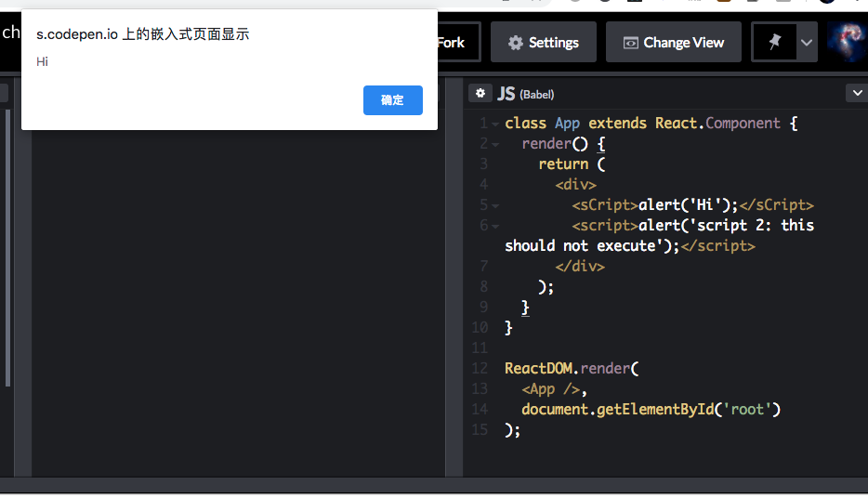The height and width of the screenshot is (498, 868).
Task: Open JS editor settings gear
Action: 480,94
